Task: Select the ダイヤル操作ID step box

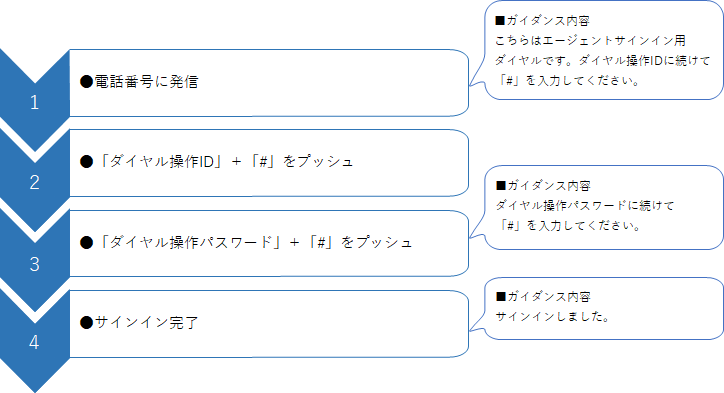Action: (269, 163)
